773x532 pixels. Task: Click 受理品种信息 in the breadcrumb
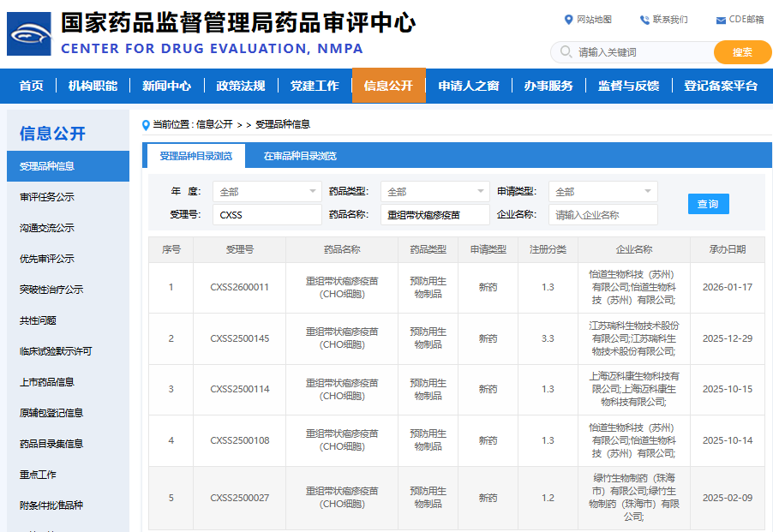pos(283,124)
